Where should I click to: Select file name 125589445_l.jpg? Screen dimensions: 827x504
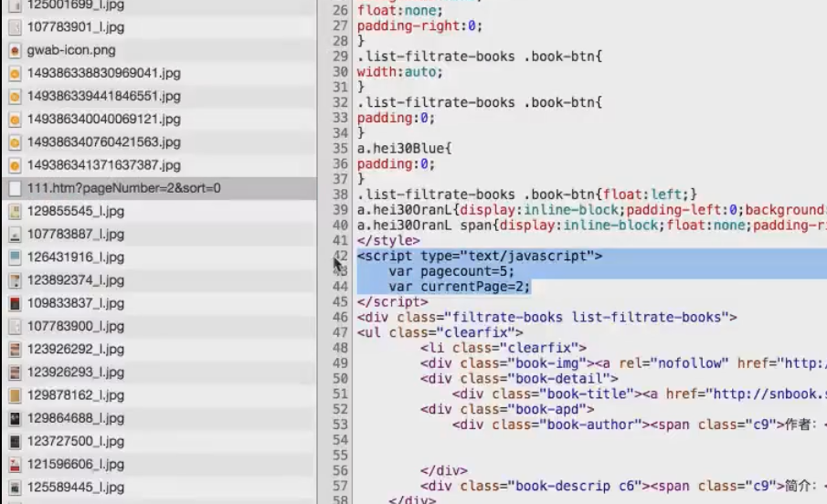[x=76, y=488]
